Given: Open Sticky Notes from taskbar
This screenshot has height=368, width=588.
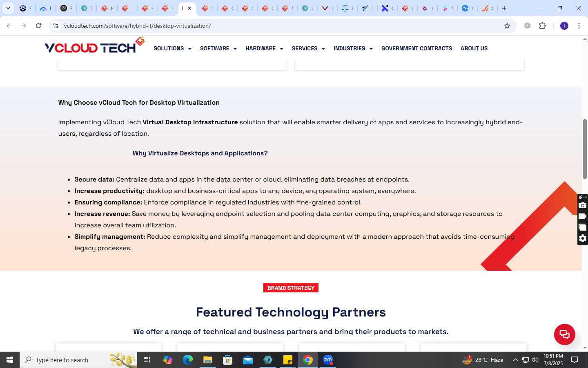Looking at the screenshot, I should click(288, 360).
